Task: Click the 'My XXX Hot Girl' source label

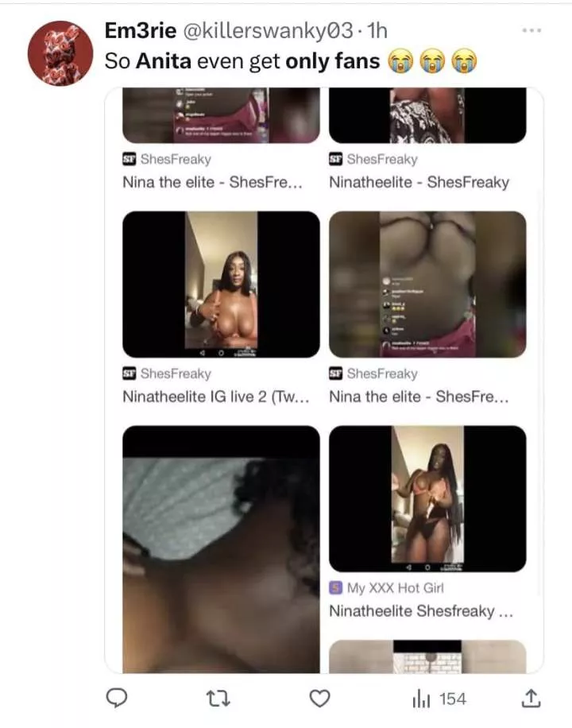Action: click(x=395, y=588)
